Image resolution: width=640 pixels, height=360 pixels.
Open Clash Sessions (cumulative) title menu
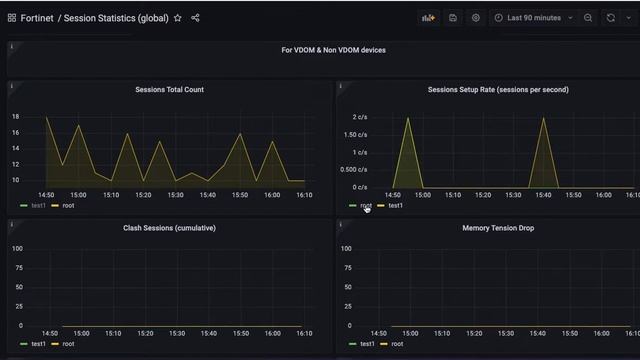[x=169, y=228]
